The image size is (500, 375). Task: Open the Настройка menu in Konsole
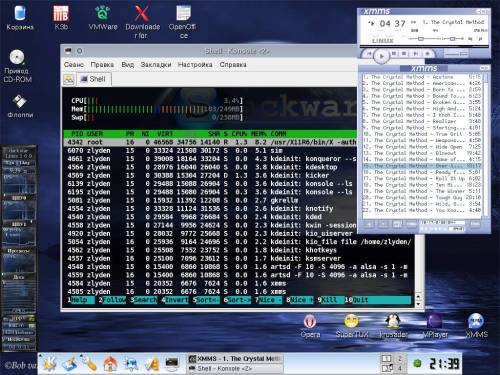(x=195, y=65)
